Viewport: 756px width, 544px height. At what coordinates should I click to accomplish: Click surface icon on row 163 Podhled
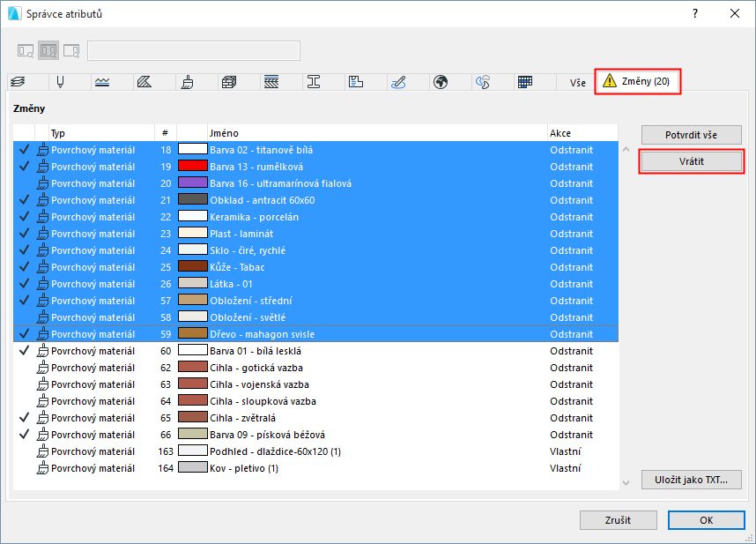[x=43, y=451]
